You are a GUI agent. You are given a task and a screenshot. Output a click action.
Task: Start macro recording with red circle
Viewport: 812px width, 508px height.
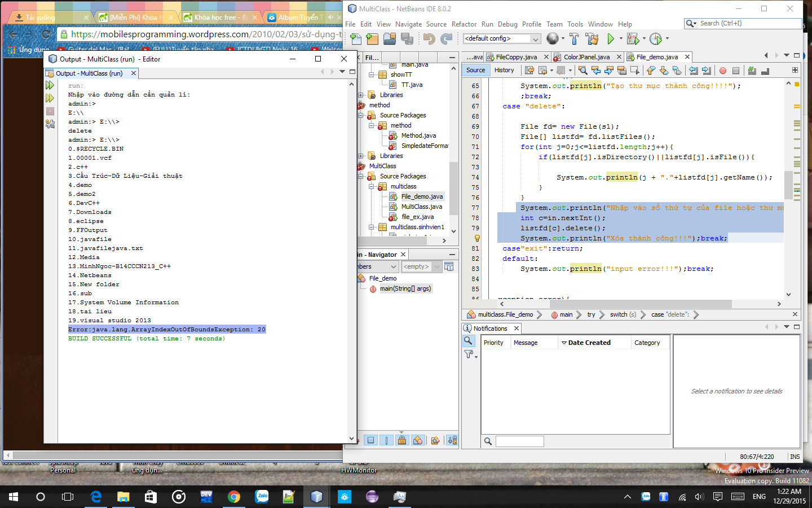[723, 71]
